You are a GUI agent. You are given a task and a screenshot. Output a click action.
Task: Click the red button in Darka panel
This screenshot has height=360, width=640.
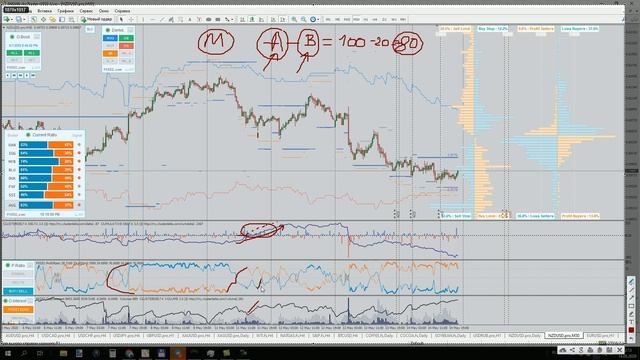[x=127, y=46]
